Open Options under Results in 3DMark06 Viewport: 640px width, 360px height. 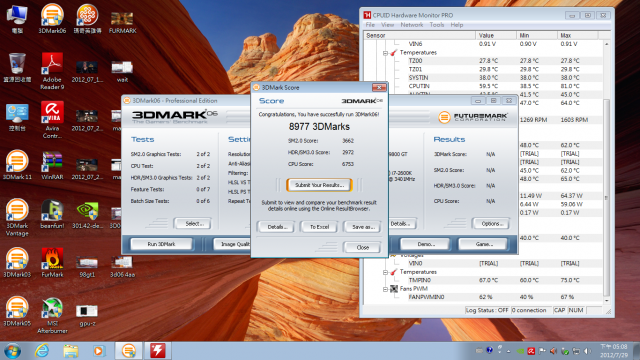click(x=491, y=224)
